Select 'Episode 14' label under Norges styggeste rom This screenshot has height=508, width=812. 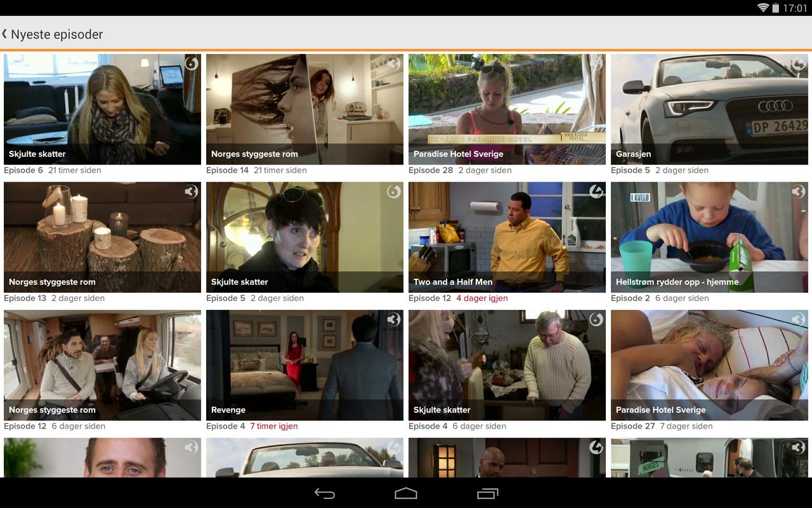tap(228, 170)
